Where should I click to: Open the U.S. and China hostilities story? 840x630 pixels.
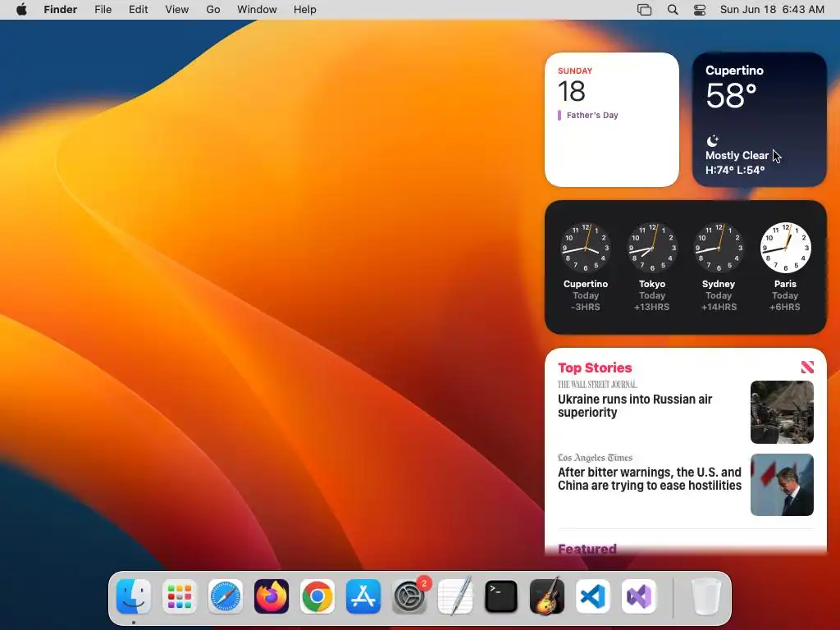pyautogui.click(x=650, y=478)
